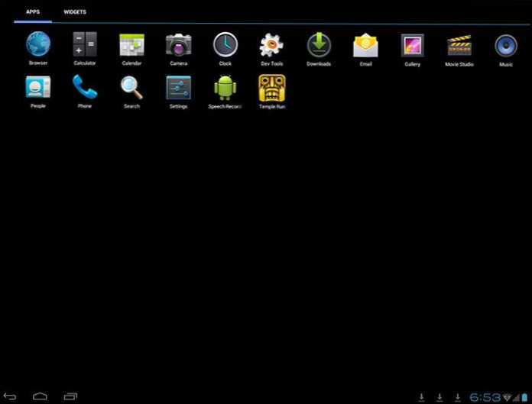The height and width of the screenshot is (404, 532).
Task: Open the Recent Apps button
Action: (70, 396)
